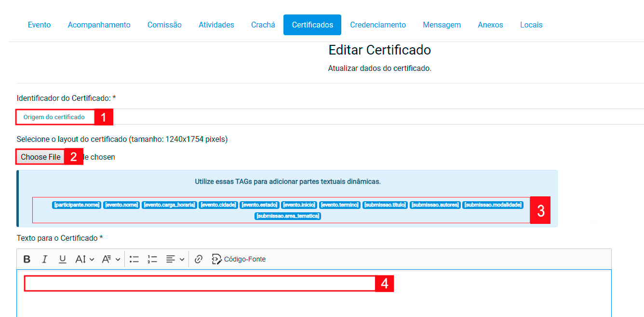
Task: Open the Evento tab
Action: click(x=39, y=25)
